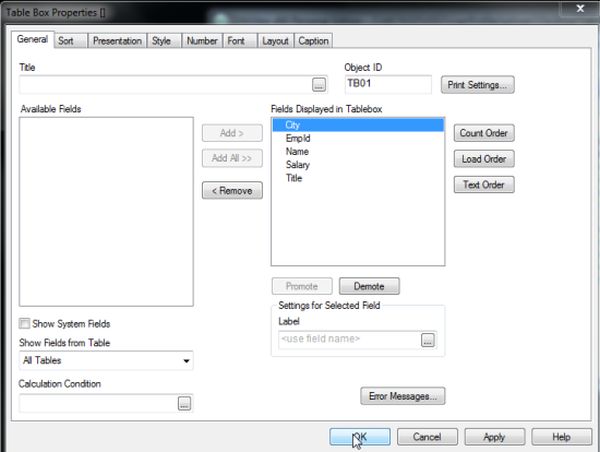This screenshot has width=600, height=452.
Task: Click the Demote button
Action: click(369, 286)
